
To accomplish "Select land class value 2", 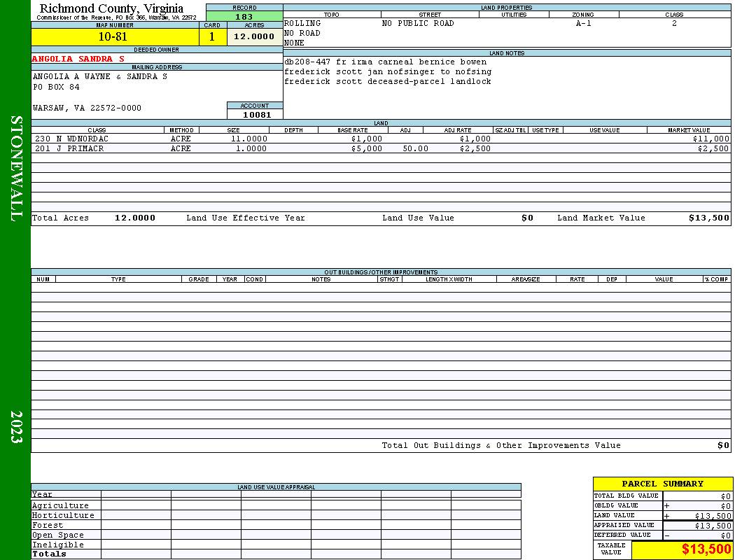I will pyautogui.click(x=674, y=23).
